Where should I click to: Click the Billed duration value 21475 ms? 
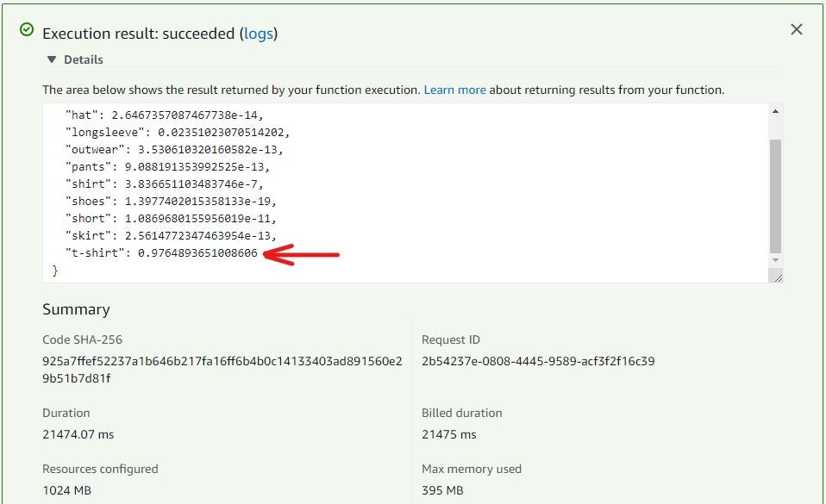click(x=448, y=434)
